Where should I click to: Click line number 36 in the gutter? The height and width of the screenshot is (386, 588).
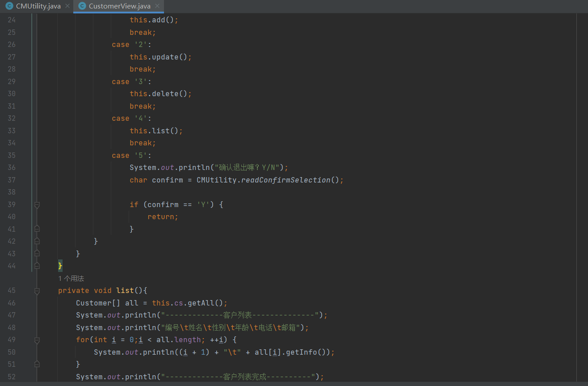[12, 168]
